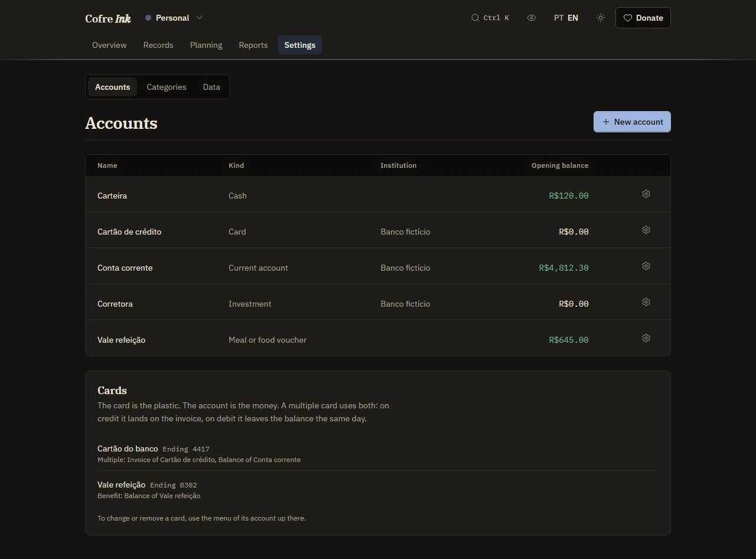Viewport: 756px width, 559px height.
Task: Select the Carteira account name
Action: click(x=112, y=196)
